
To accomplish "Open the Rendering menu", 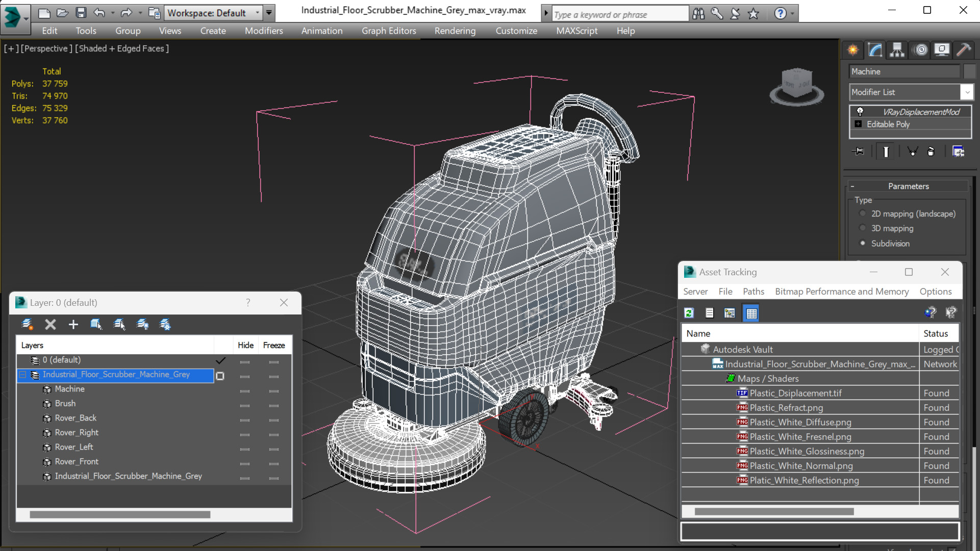I will coord(455,31).
